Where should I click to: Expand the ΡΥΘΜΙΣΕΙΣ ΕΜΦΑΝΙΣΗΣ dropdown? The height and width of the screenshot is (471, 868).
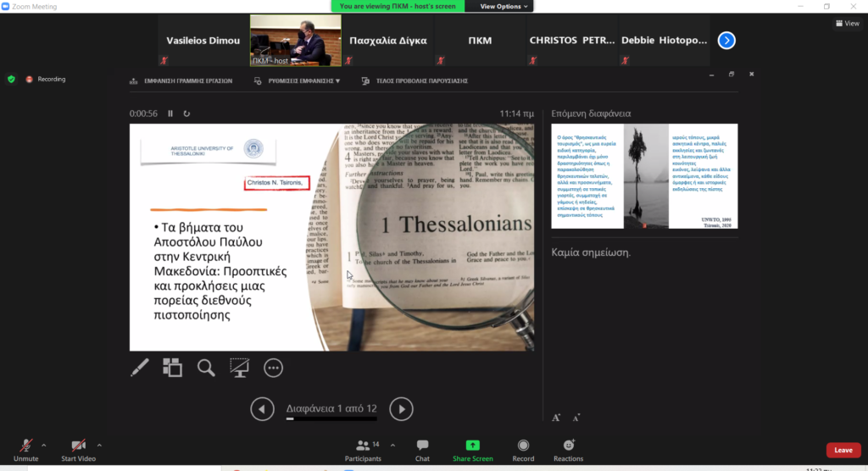(298, 81)
